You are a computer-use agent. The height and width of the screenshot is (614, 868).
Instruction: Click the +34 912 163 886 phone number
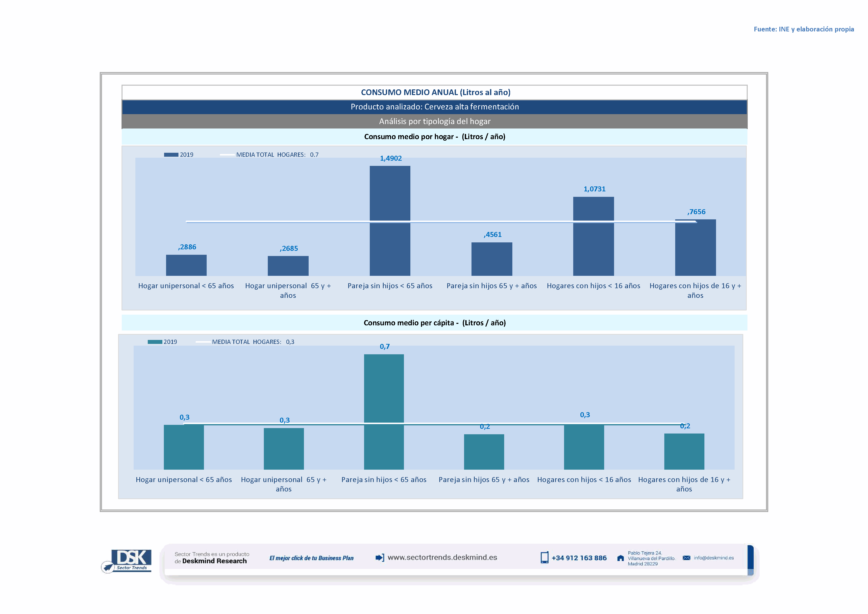pyautogui.click(x=579, y=558)
